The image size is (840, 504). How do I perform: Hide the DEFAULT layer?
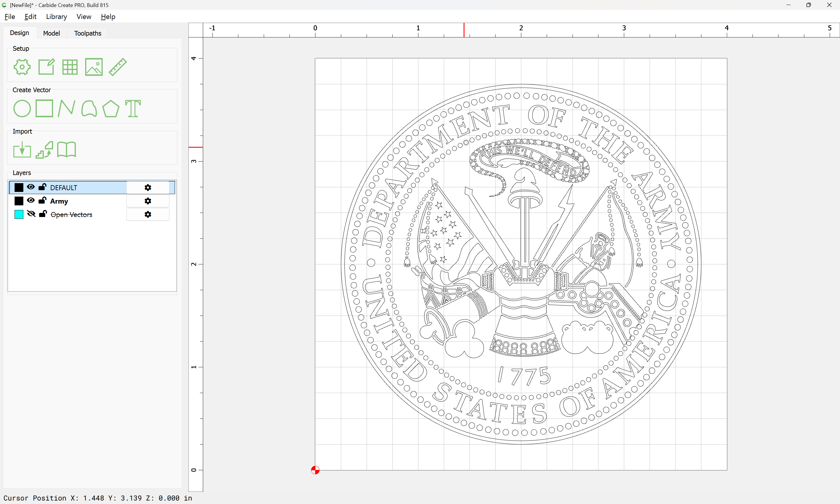(x=31, y=187)
